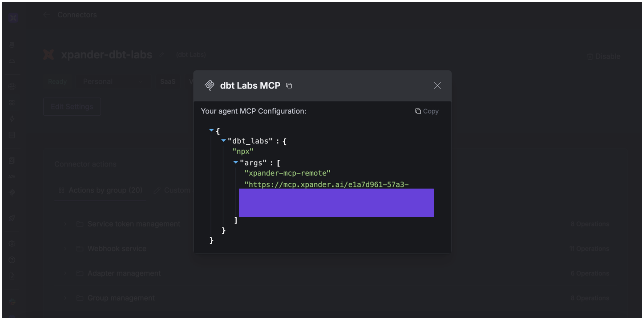Open Edit Settings
This screenshot has width=644, height=320.
point(72,107)
